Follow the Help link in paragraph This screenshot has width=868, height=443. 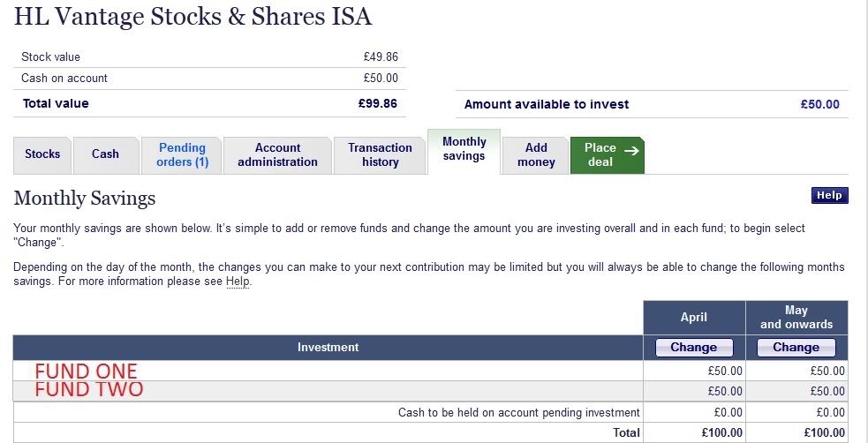click(238, 282)
